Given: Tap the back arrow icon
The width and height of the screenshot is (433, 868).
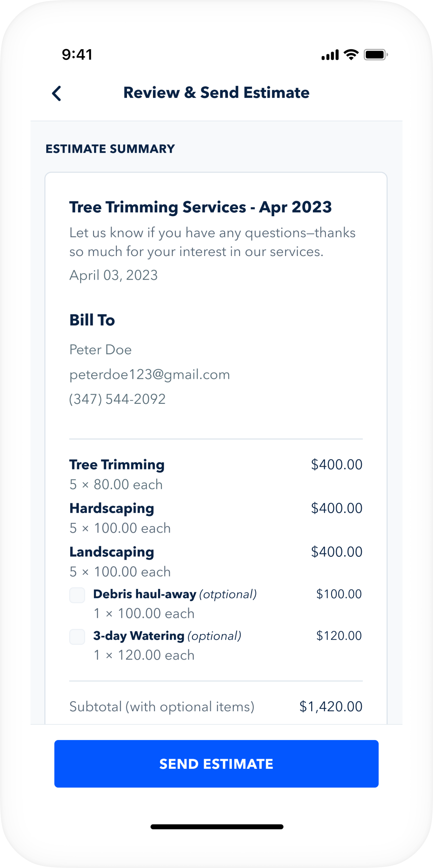Looking at the screenshot, I should click(57, 93).
